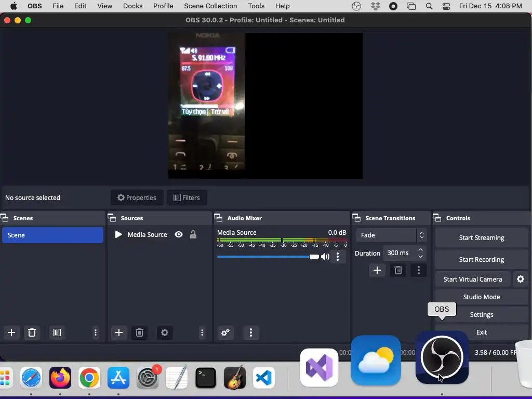Click Start Streaming button
532x399 pixels.
(x=482, y=237)
